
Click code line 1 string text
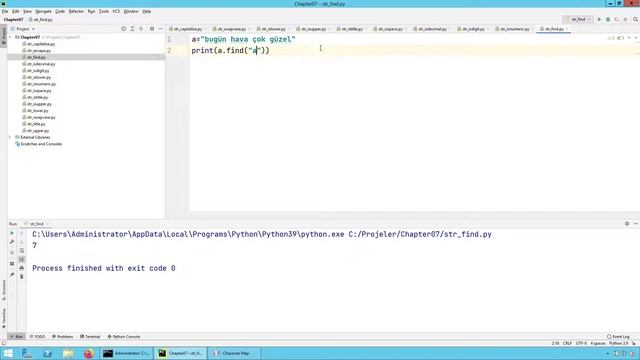pyautogui.click(x=248, y=40)
